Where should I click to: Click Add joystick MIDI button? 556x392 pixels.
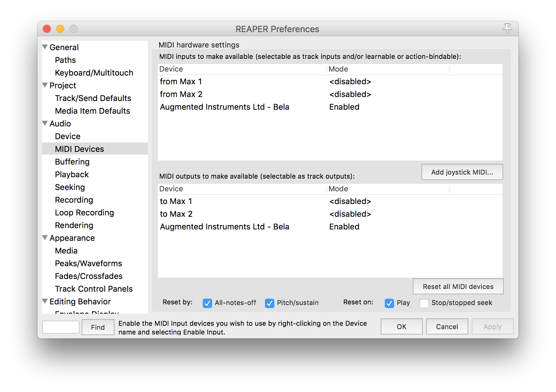(462, 172)
